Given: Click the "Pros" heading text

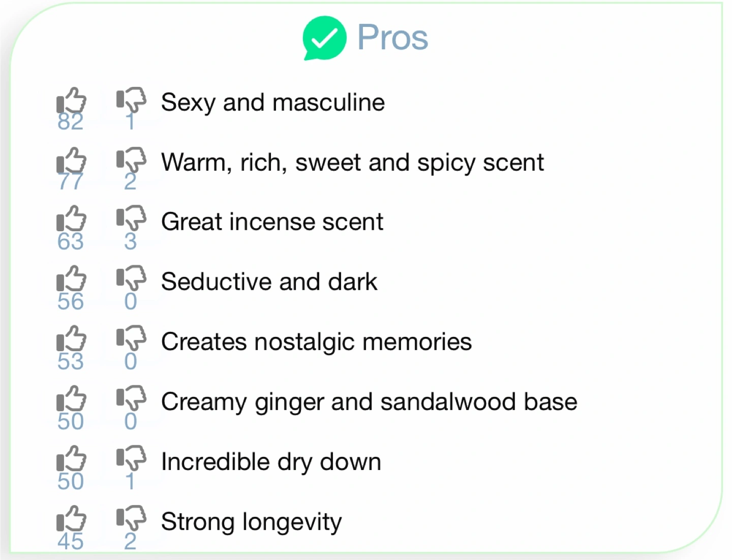Looking at the screenshot, I should coord(392,38).
